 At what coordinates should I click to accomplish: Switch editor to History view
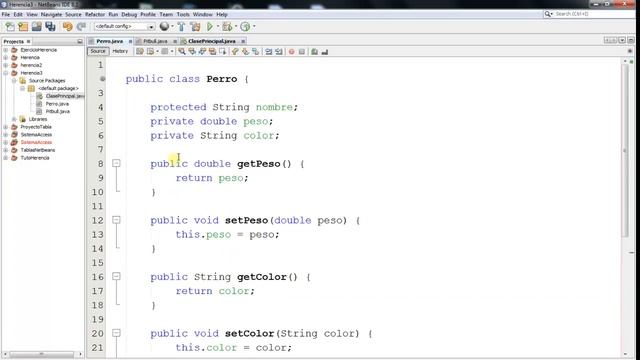click(x=120, y=51)
